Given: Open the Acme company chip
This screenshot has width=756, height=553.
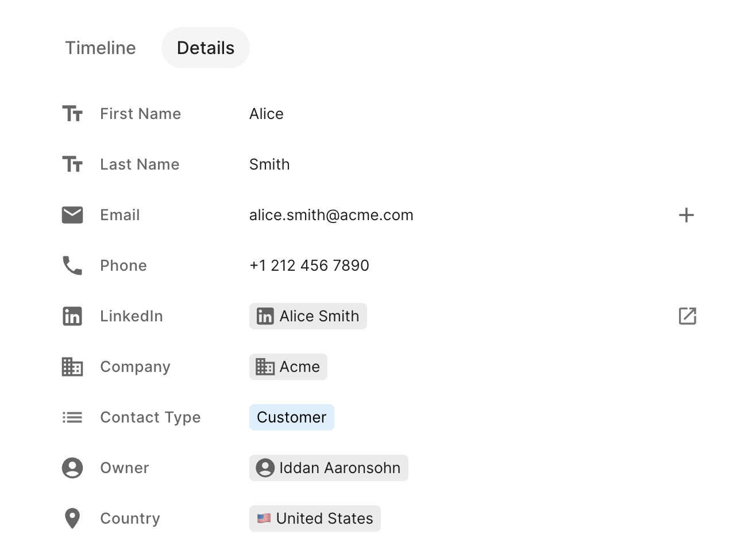Looking at the screenshot, I should [x=288, y=367].
